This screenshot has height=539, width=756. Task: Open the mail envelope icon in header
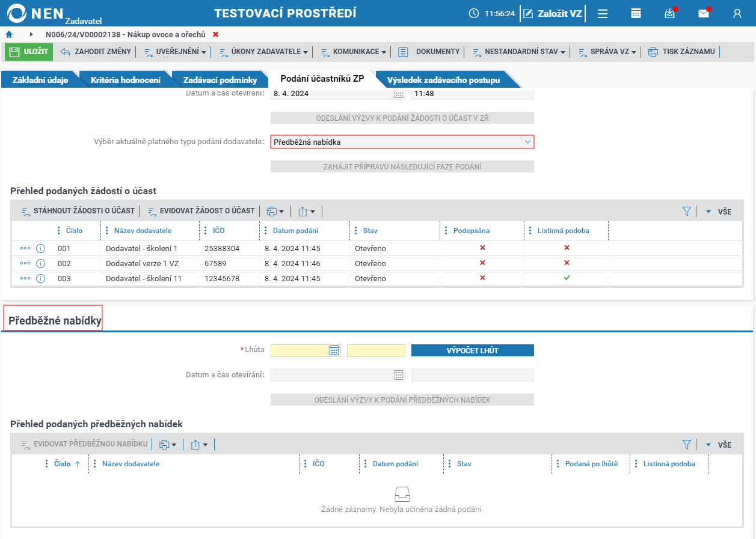[x=703, y=13]
